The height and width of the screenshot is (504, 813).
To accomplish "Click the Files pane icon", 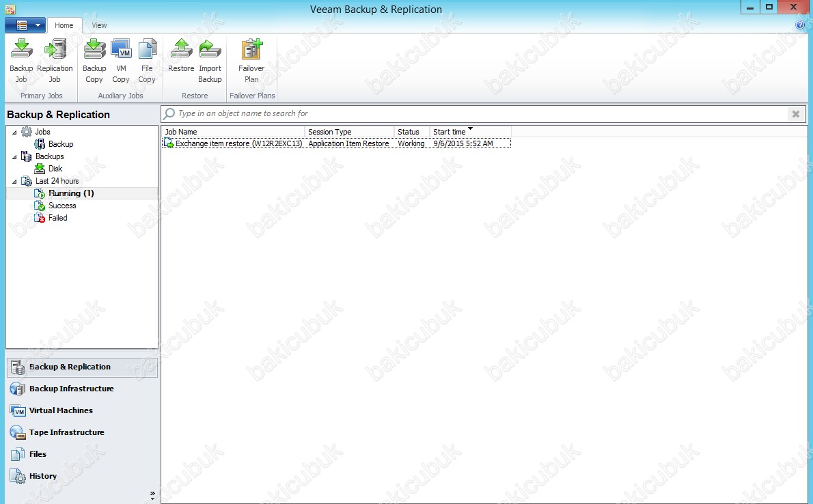I will (18, 454).
